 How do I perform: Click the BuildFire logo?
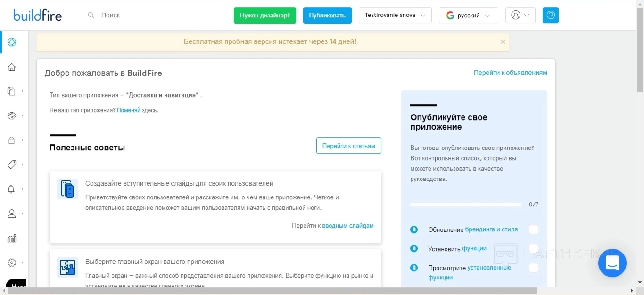(37, 15)
